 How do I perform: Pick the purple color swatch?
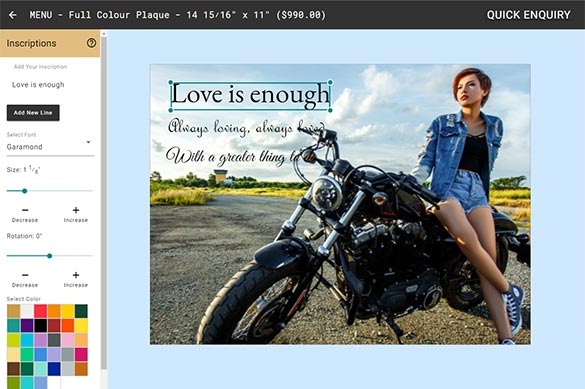coord(27,326)
